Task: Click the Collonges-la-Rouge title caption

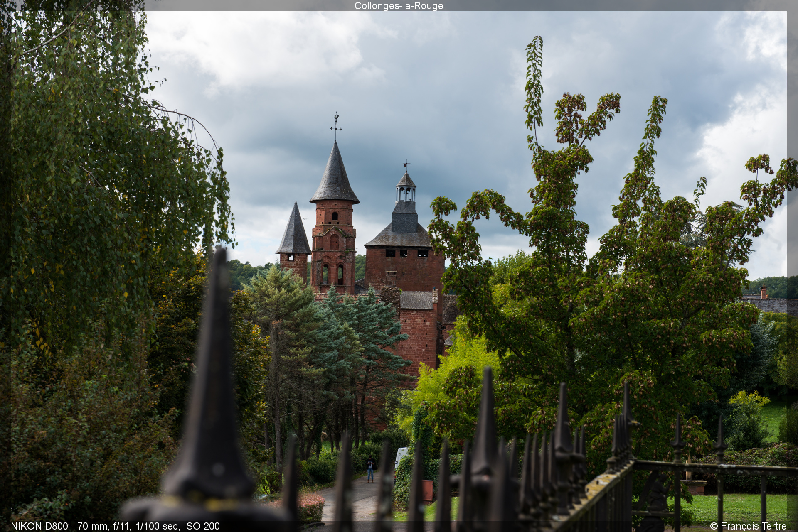Action: pyautogui.click(x=399, y=6)
